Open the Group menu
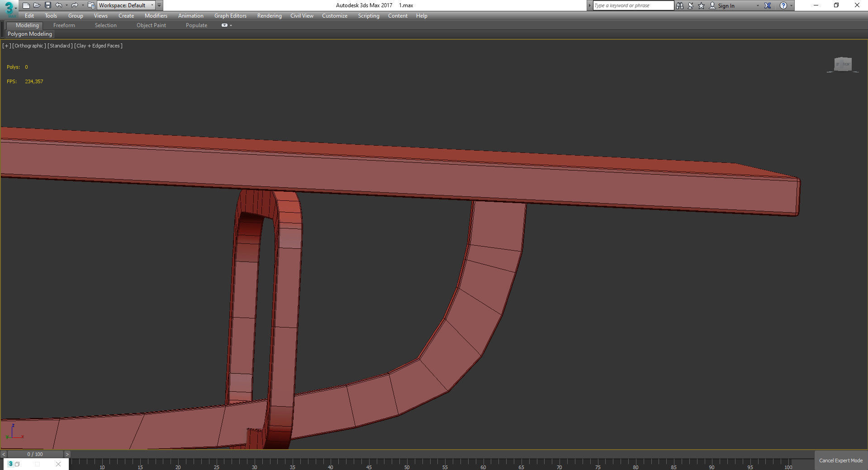Image resolution: width=868 pixels, height=470 pixels. (76, 16)
